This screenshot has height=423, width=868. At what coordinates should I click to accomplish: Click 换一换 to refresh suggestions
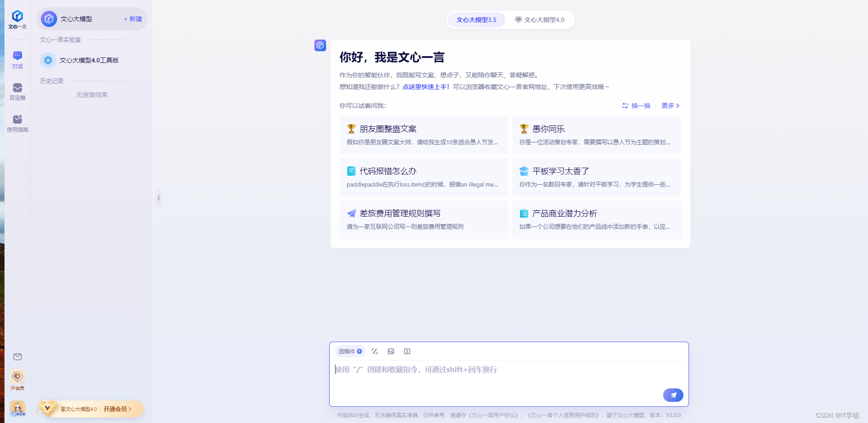(x=636, y=106)
